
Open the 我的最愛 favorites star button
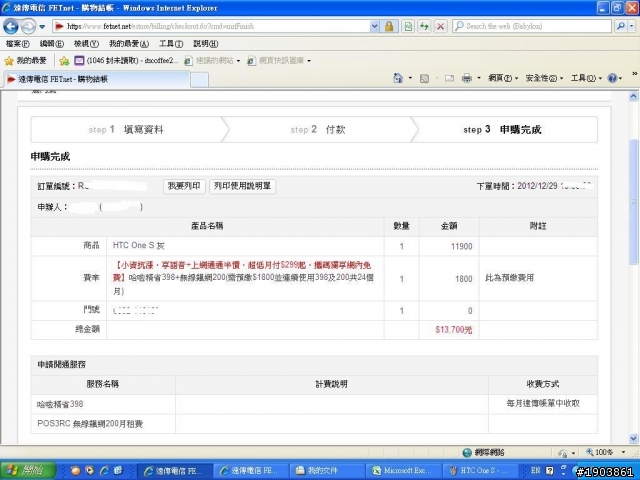tap(25, 61)
